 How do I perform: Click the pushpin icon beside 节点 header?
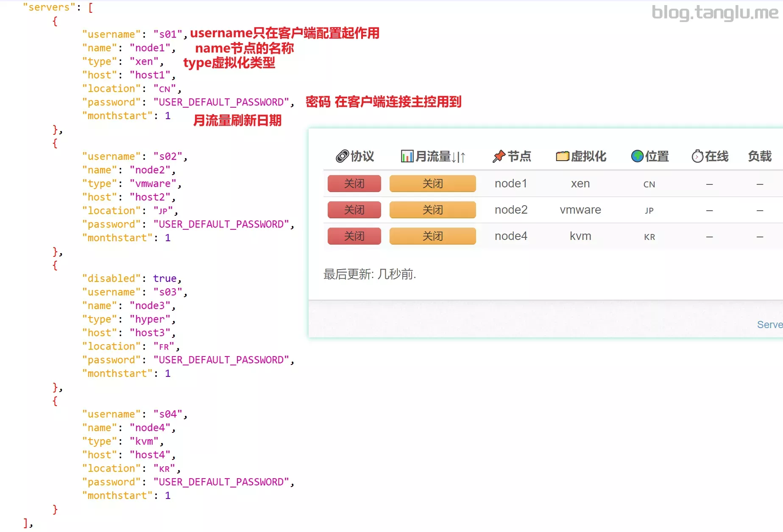[x=499, y=156]
